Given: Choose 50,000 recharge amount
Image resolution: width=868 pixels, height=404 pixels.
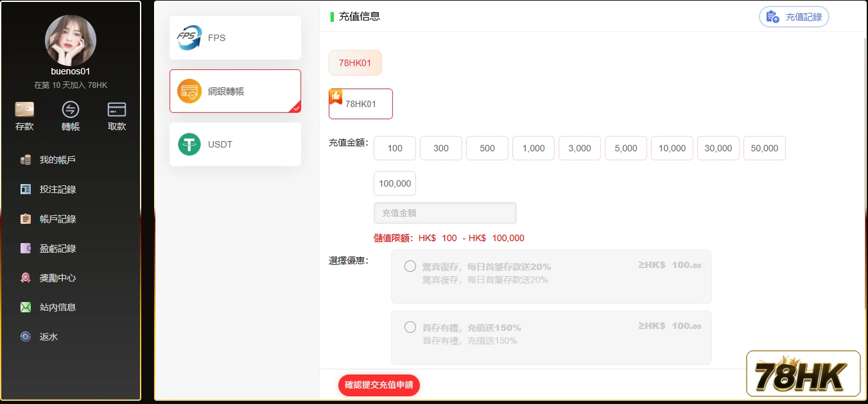Looking at the screenshot, I should point(765,148).
